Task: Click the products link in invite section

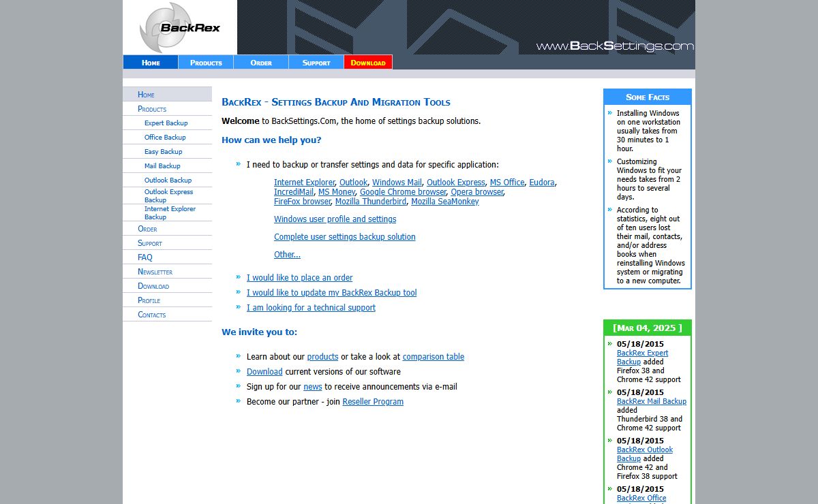Action: pos(322,356)
